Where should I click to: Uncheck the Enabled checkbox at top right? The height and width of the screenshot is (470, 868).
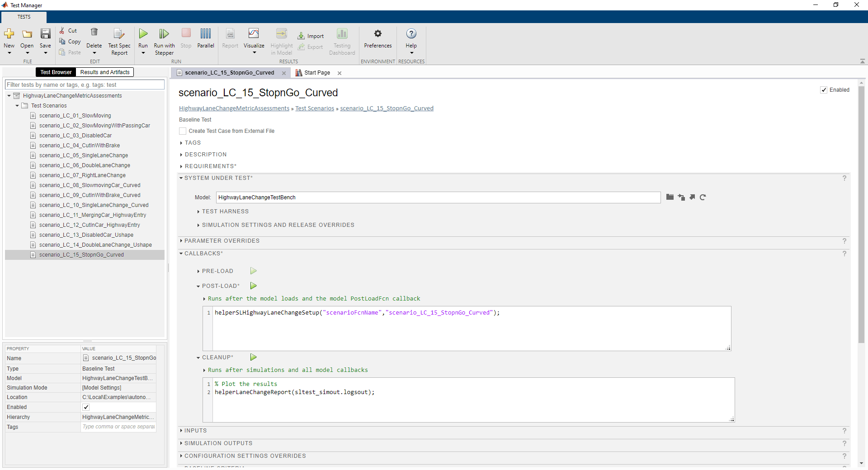pyautogui.click(x=824, y=90)
